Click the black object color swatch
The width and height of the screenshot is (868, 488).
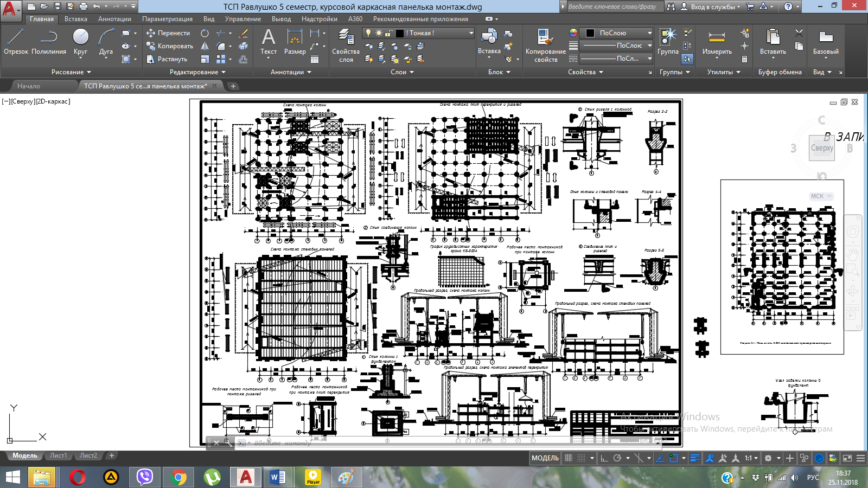(590, 33)
